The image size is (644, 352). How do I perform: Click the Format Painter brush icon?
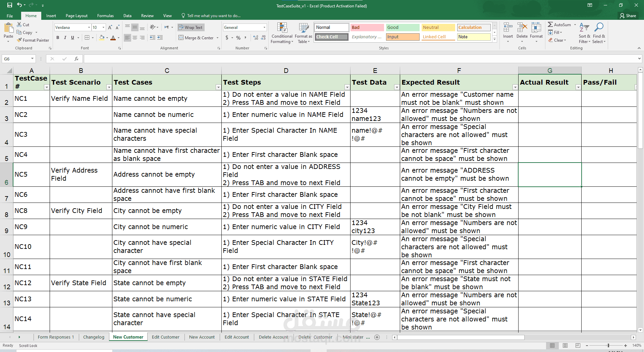click(19, 40)
